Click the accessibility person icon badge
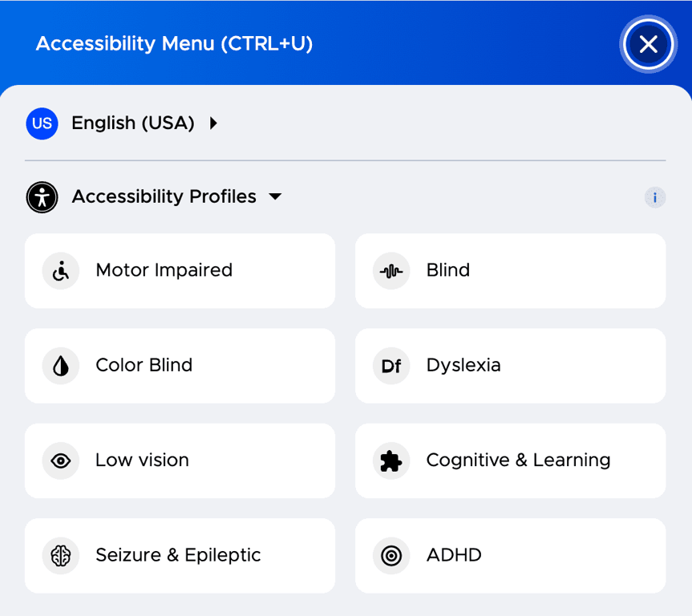The width and height of the screenshot is (692, 616). click(42, 197)
